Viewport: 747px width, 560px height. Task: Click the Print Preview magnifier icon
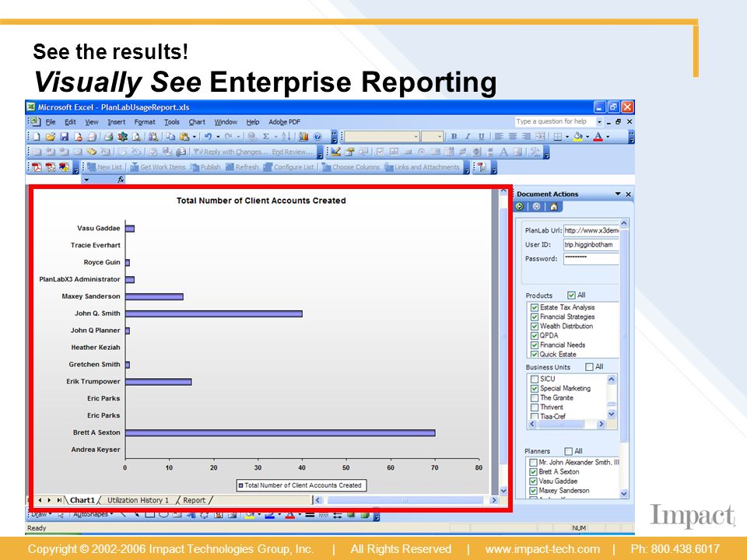click(137, 137)
